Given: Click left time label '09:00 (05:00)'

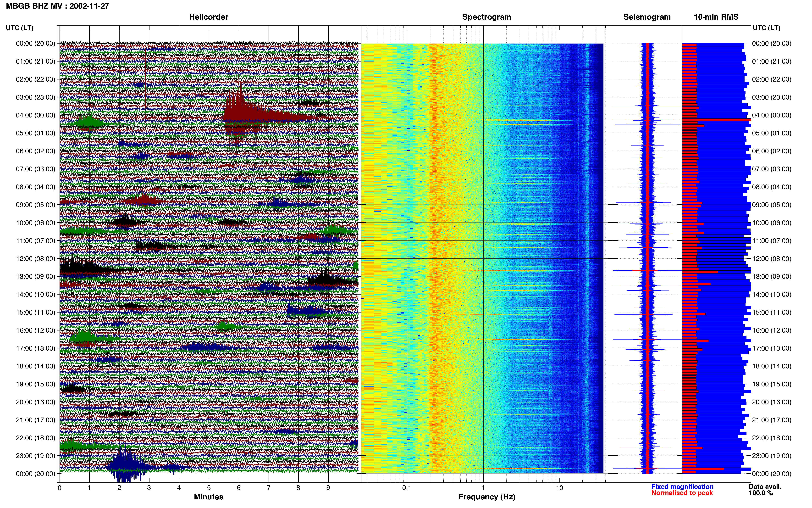Looking at the screenshot, I should (36, 205).
